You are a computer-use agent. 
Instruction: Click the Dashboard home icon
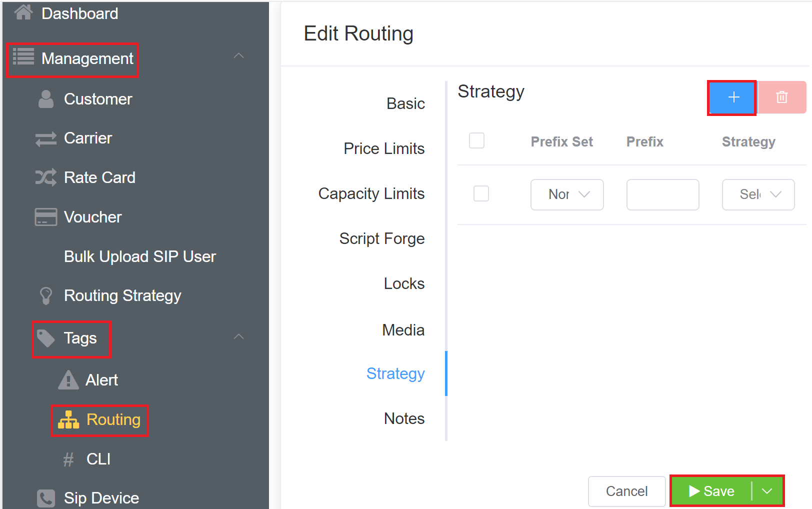click(x=23, y=12)
